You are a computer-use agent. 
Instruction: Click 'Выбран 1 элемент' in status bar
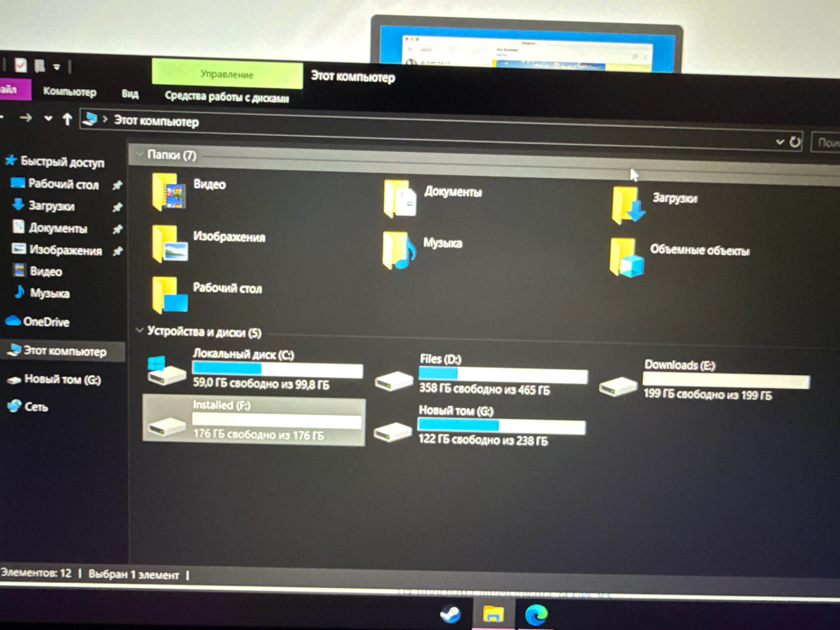coord(133,574)
